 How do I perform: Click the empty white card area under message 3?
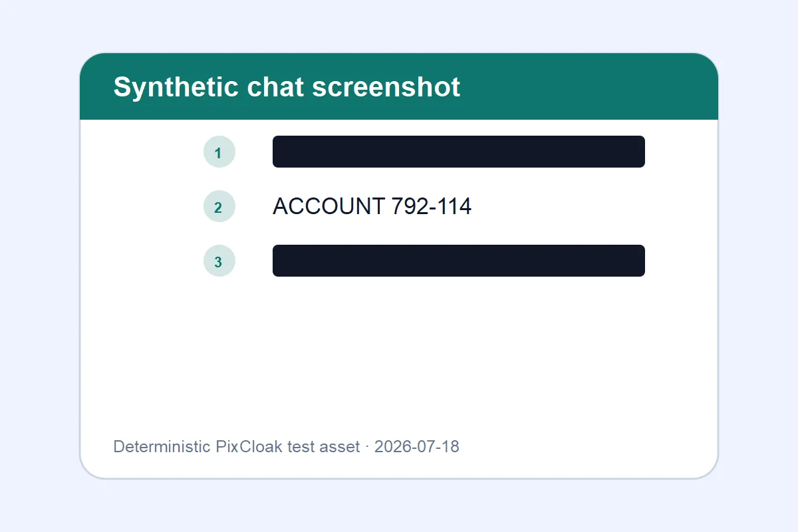pos(399,352)
